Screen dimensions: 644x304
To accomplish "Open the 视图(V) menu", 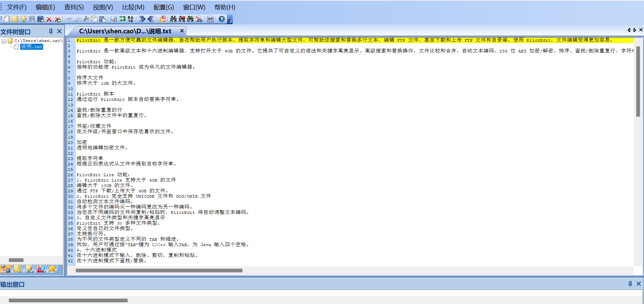I will tap(103, 7).
